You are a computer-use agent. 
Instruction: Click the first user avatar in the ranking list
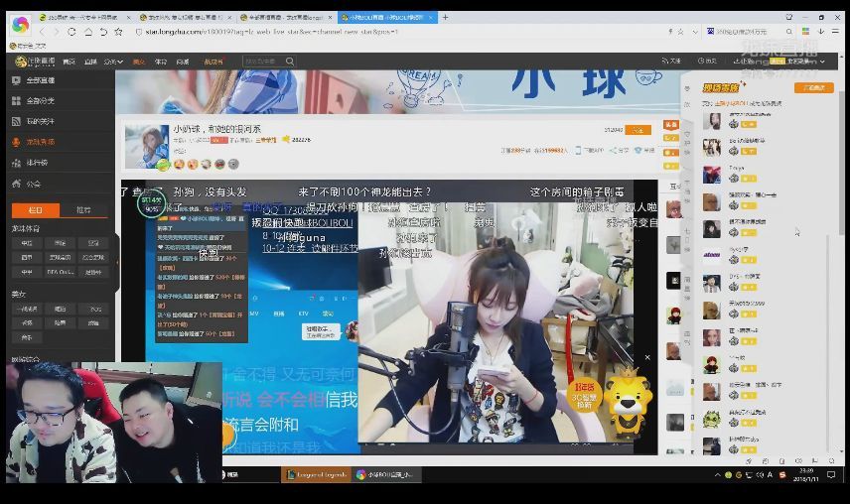coord(712,121)
